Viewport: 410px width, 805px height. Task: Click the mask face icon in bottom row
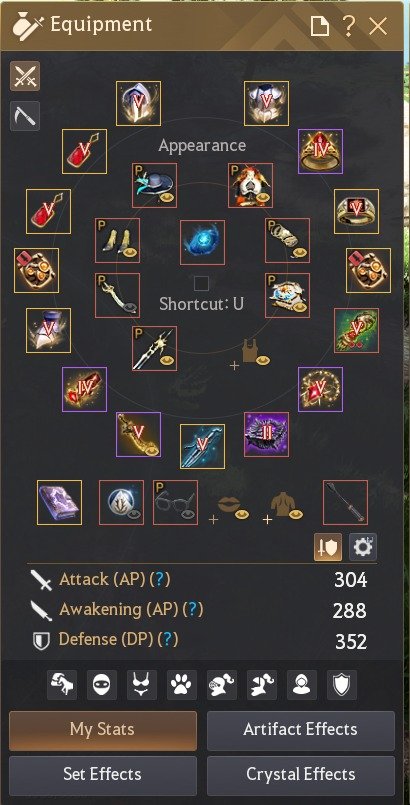[102, 685]
